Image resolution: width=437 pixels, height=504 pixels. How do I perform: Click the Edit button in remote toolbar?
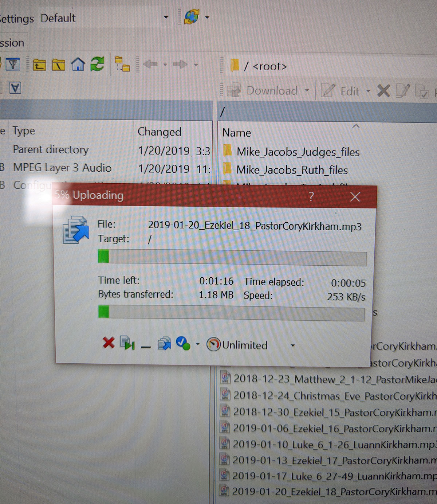[x=344, y=91]
